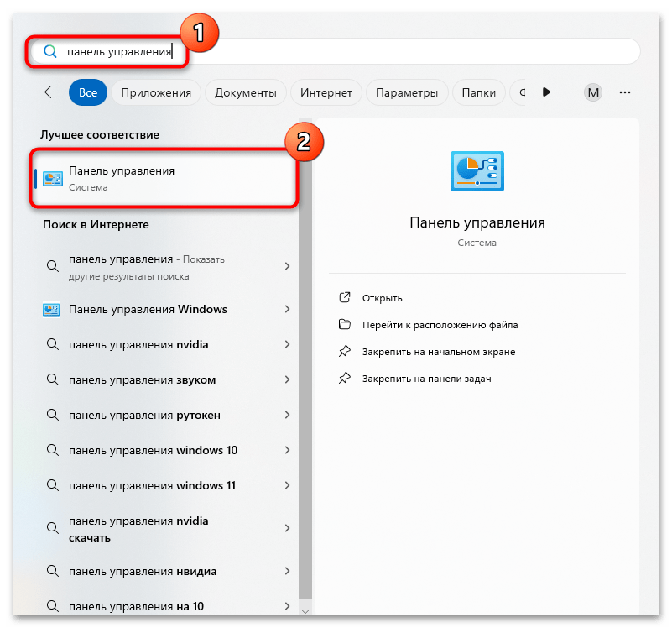Image resolution: width=672 pixels, height=628 pixels.
Task: Open the 'M' user account avatar
Action: [x=593, y=92]
